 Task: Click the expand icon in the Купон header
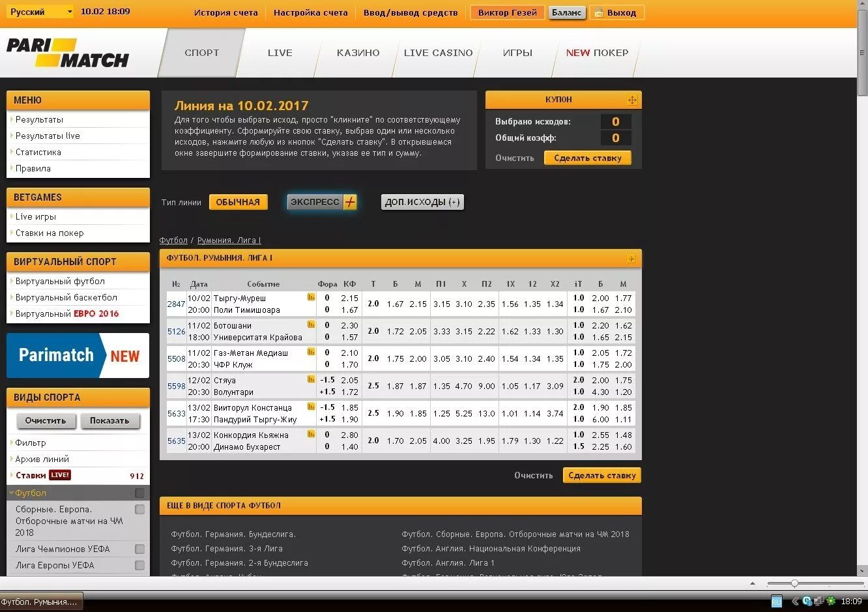coord(632,100)
